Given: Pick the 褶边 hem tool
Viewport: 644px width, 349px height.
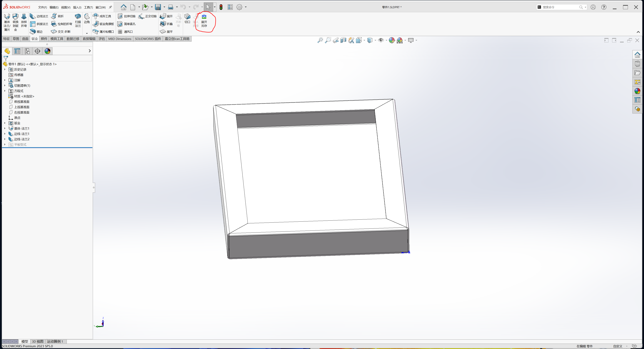Looking at the screenshot, I should [36, 32].
